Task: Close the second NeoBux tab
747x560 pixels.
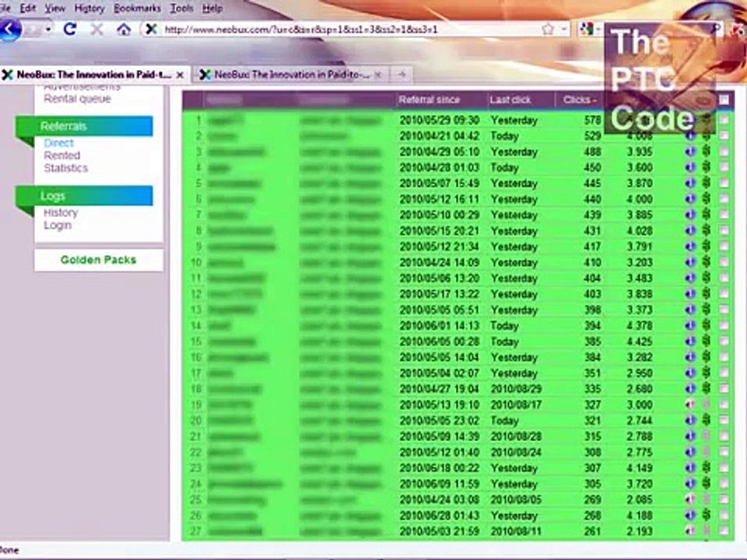Action: coord(378,75)
